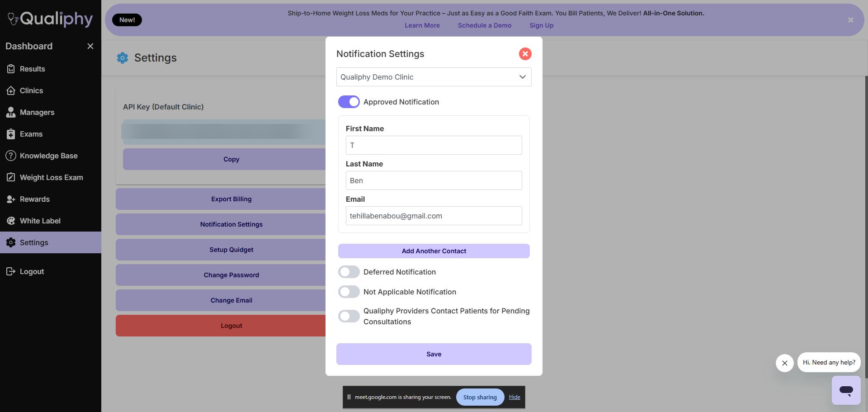This screenshot has height=412, width=868.
Task: Click Stop sharing in the sharing bar
Action: [x=480, y=397]
